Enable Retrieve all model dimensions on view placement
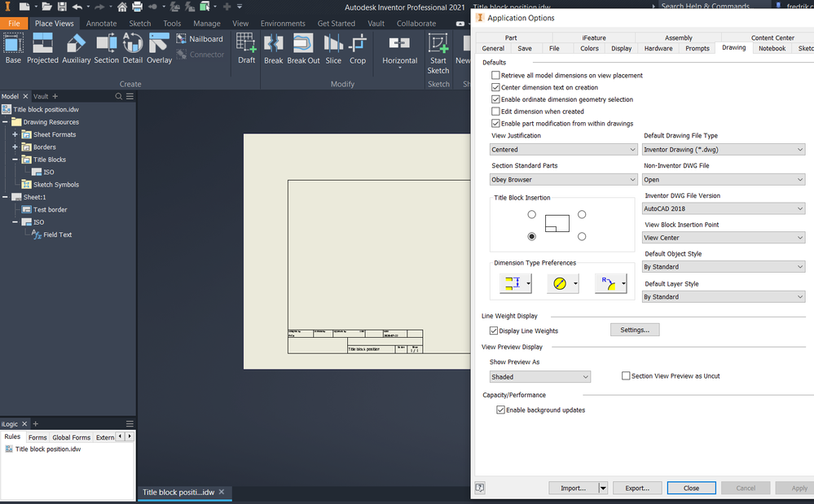Viewport: 814px width, 504px height. click(x=495, y=75)
